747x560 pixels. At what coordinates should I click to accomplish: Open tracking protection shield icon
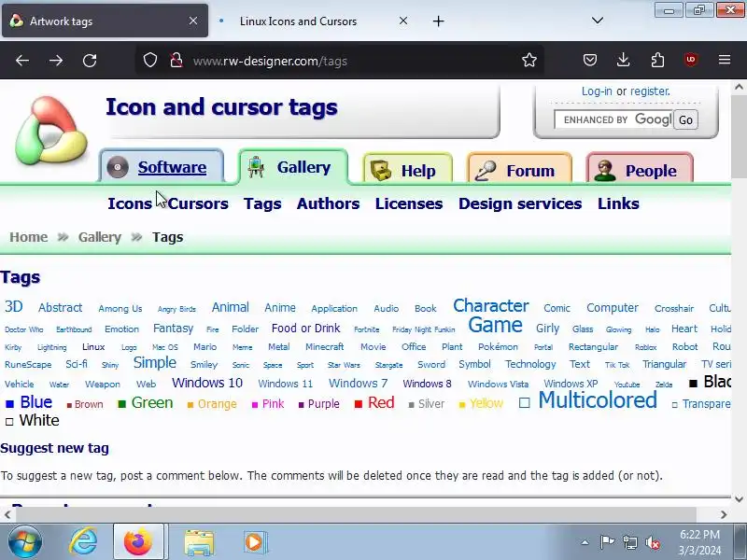pyautogui.click(x=150, y=61)
